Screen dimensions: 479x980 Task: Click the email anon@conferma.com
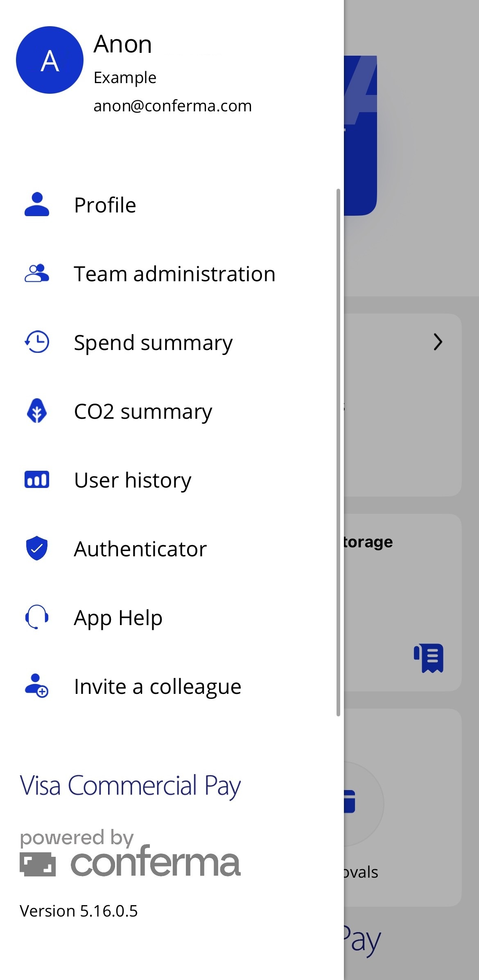click(x=172, y=106)
